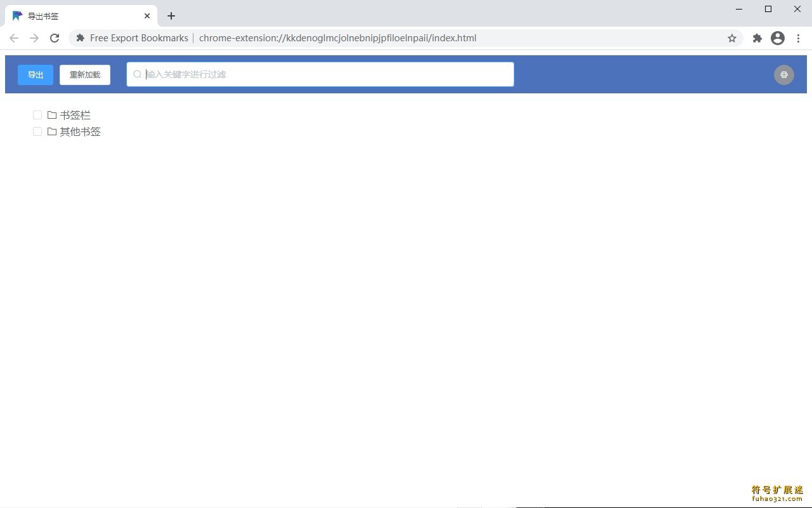Viewport: 812px width, 508px height.
Task: Go back with browser back arrow
Action: [x=14, y=38]
